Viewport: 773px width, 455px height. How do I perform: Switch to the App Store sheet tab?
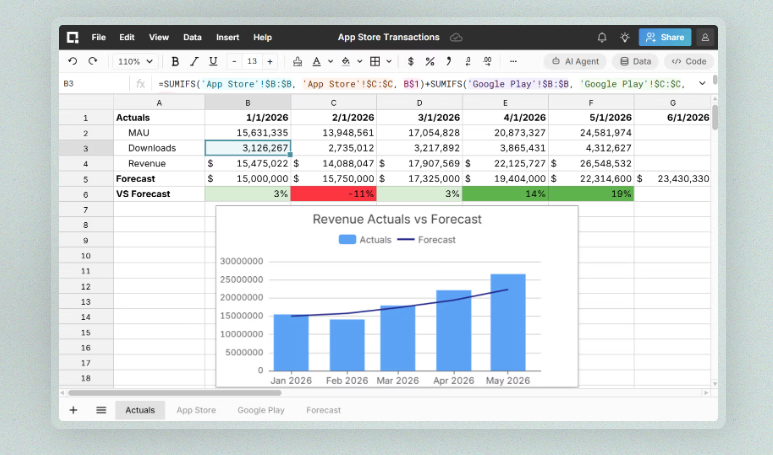pyautogui.click(x=196, y=410)
